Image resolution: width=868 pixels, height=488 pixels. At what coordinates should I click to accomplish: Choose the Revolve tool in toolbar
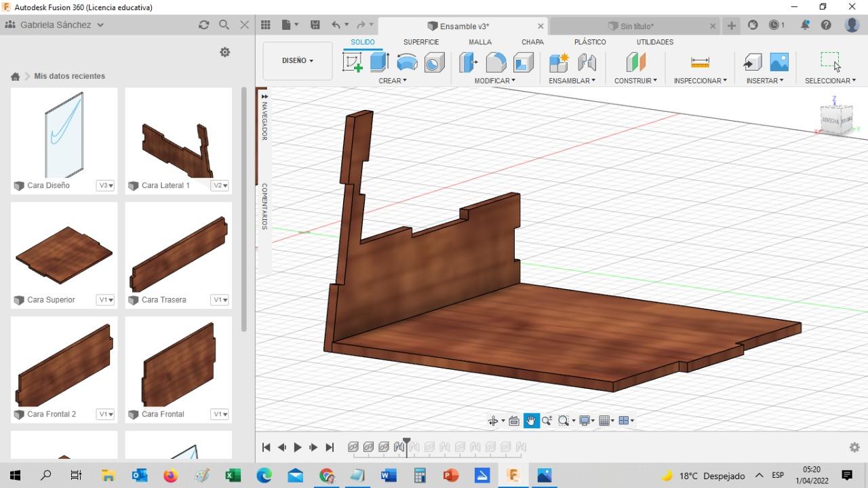[407, 62]
